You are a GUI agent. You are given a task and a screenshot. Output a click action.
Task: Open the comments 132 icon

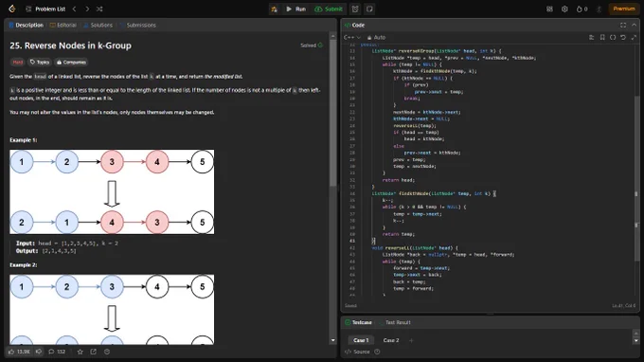57,352
